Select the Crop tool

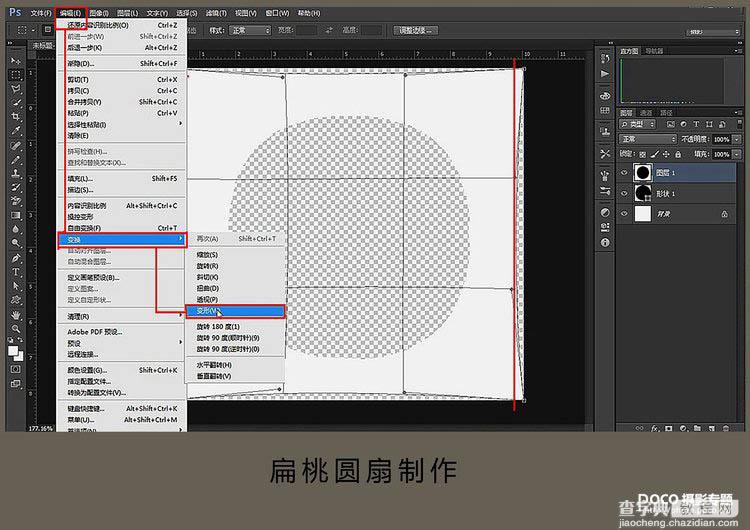click(16, 116)
